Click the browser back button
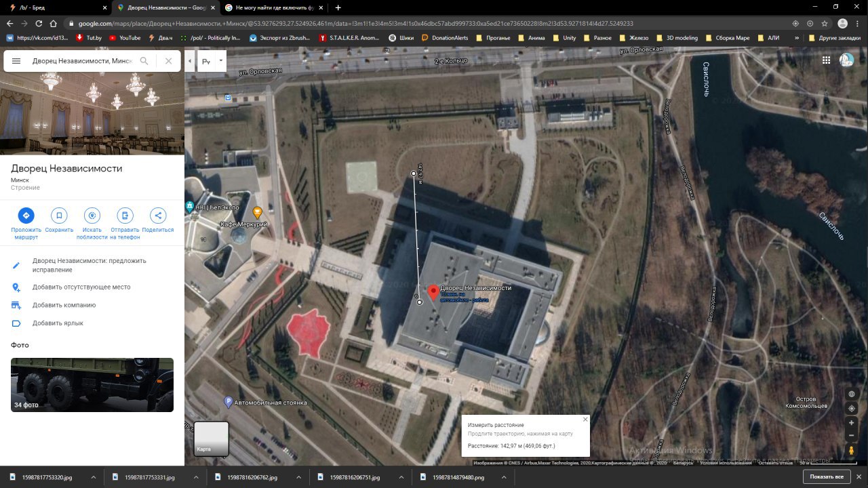 click(x=9, y=23)
